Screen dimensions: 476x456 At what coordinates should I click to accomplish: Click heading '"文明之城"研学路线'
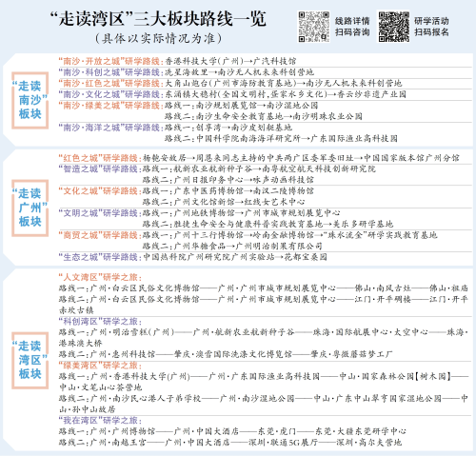pos(98,213)
